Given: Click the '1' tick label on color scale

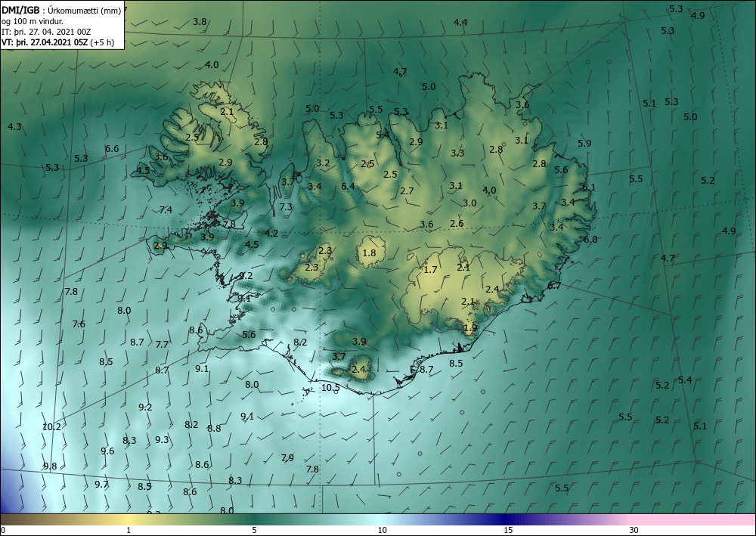Looking at the screenshot, I should coord(128,530).
